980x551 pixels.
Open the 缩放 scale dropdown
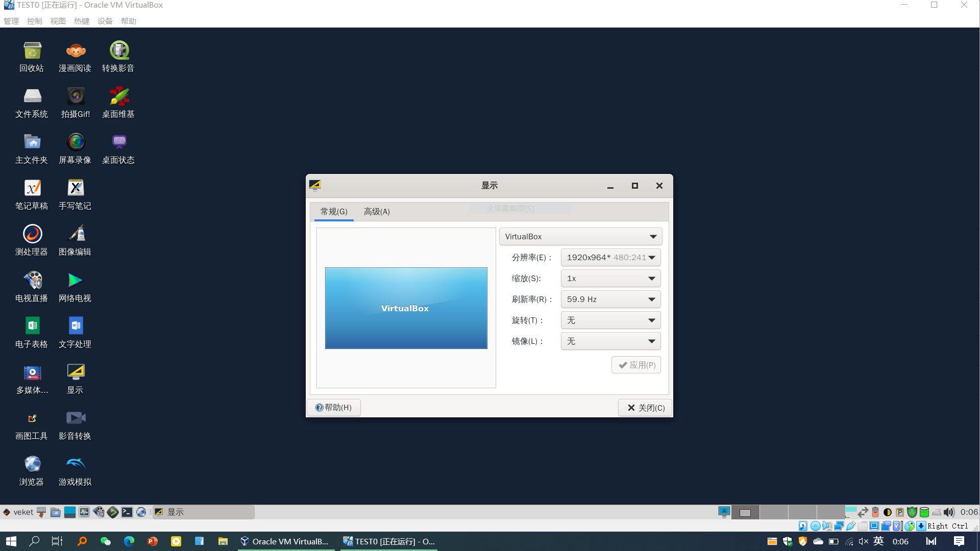point(610,278)
